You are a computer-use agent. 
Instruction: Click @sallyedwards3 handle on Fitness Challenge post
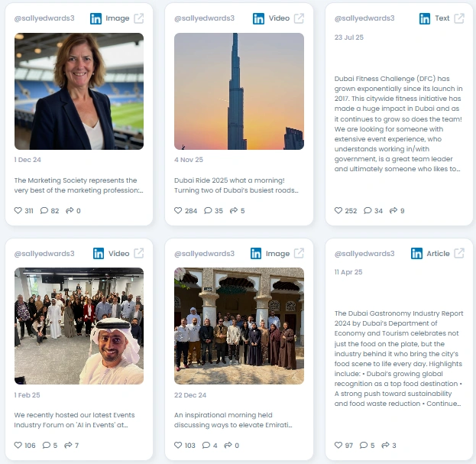[364, 18]
